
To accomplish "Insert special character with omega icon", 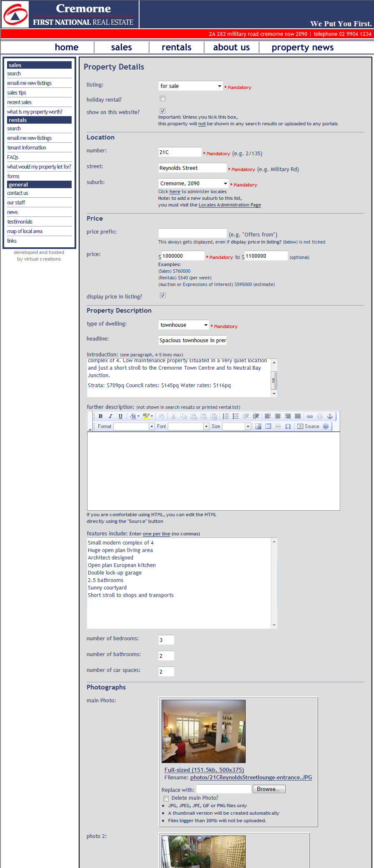I will 288,426.
